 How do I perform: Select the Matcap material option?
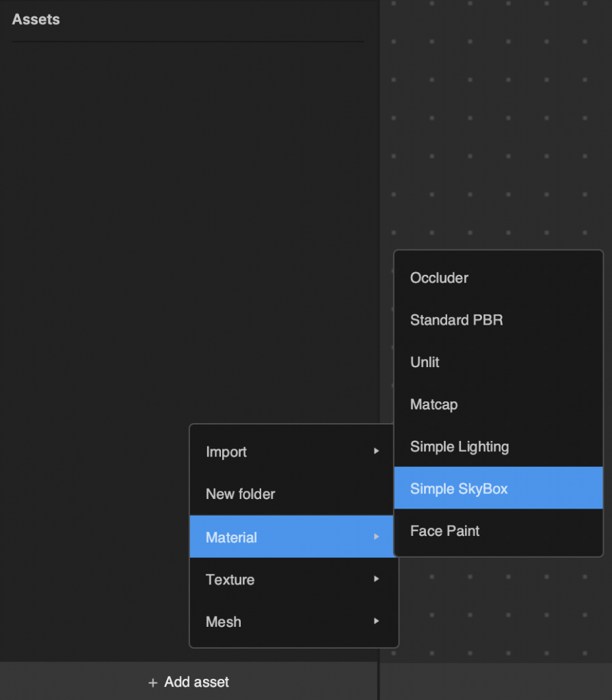coord(498,405)
